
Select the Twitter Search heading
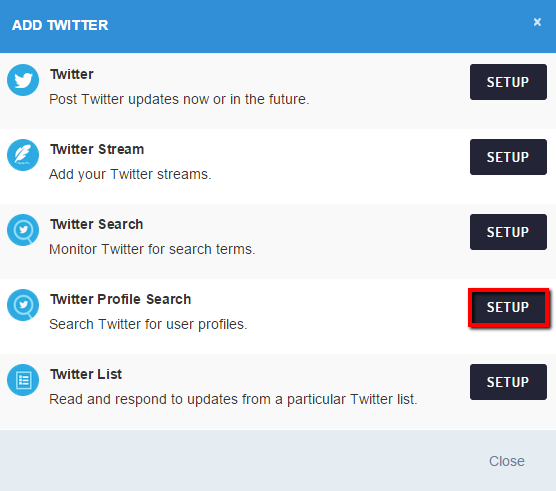(x=97, y=224)
